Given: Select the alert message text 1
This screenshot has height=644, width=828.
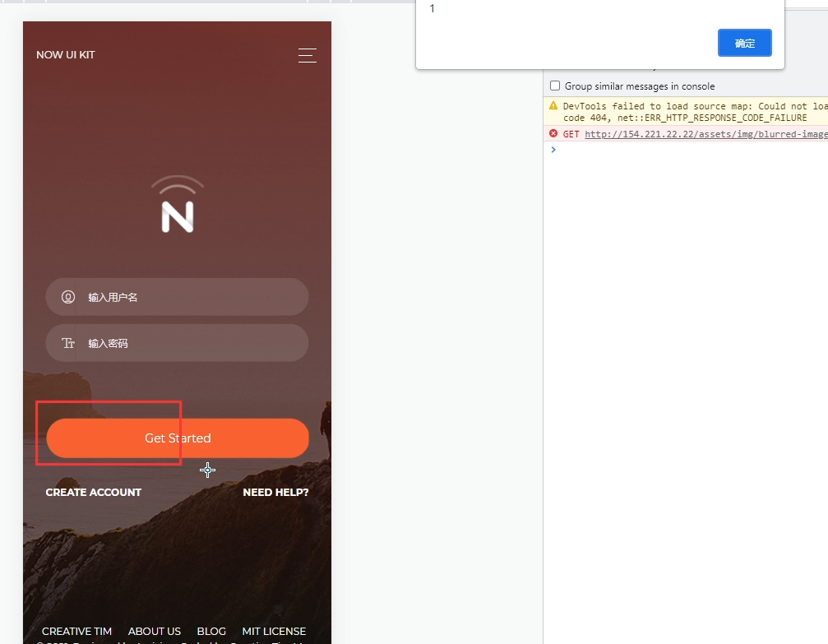Looking at the screenshot, I should point(432,8).
